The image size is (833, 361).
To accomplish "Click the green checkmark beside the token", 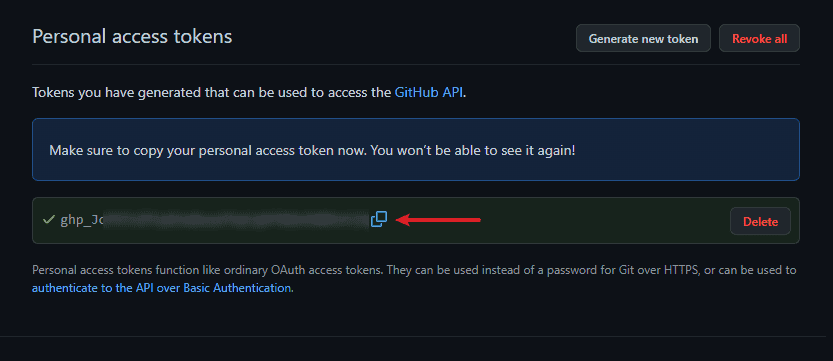I will click(49, 219).
